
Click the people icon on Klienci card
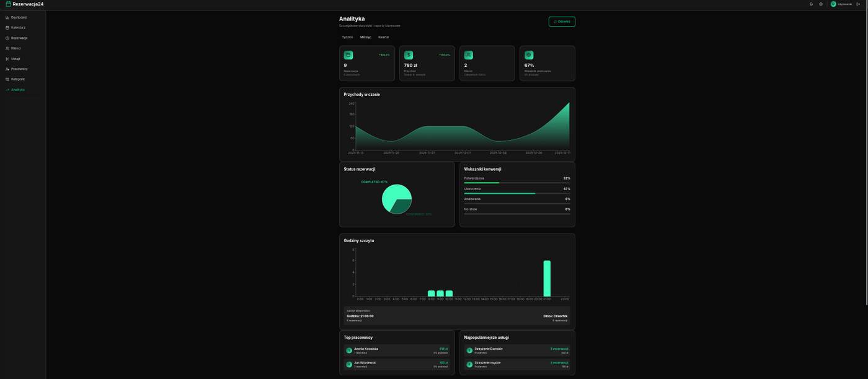[469, 55]
